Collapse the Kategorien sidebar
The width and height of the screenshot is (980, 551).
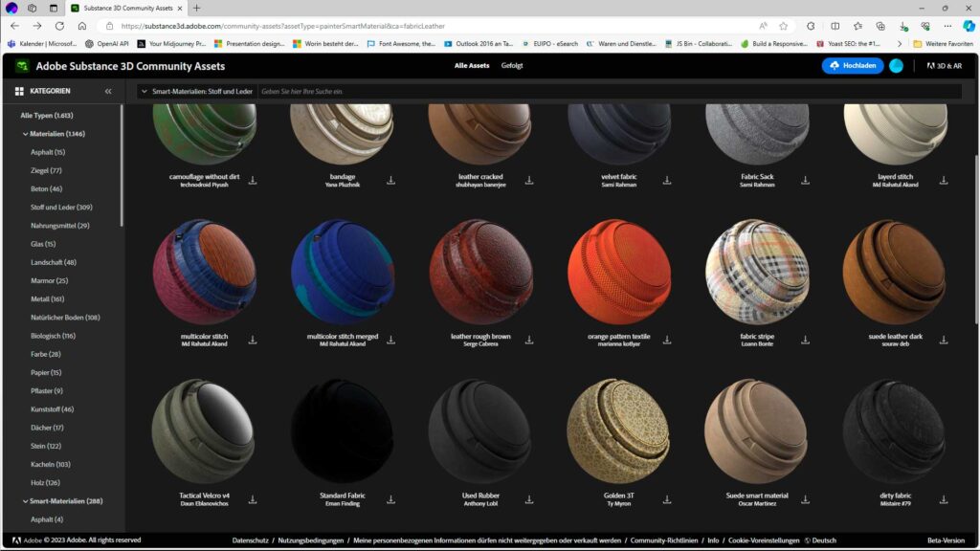tap(108, 91)
